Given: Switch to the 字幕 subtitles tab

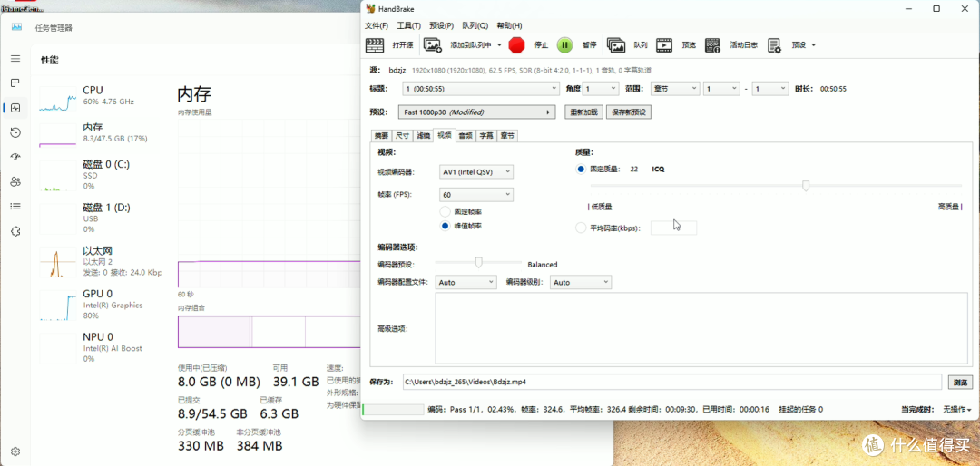Looking at the screenshot, I should tap(486, 136).
